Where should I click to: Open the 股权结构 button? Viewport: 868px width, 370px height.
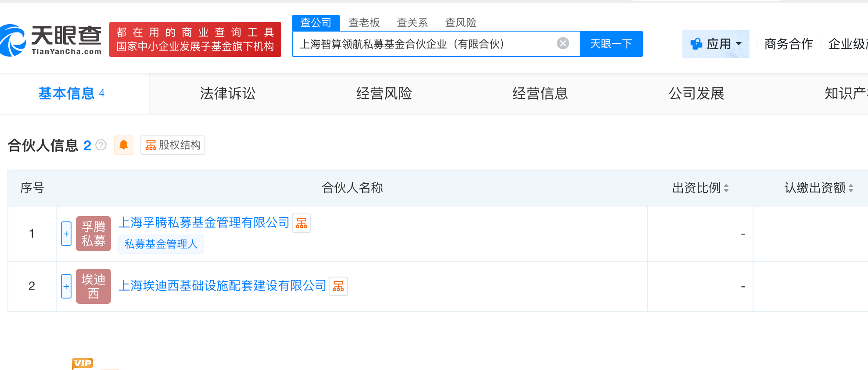pos(173,145)
